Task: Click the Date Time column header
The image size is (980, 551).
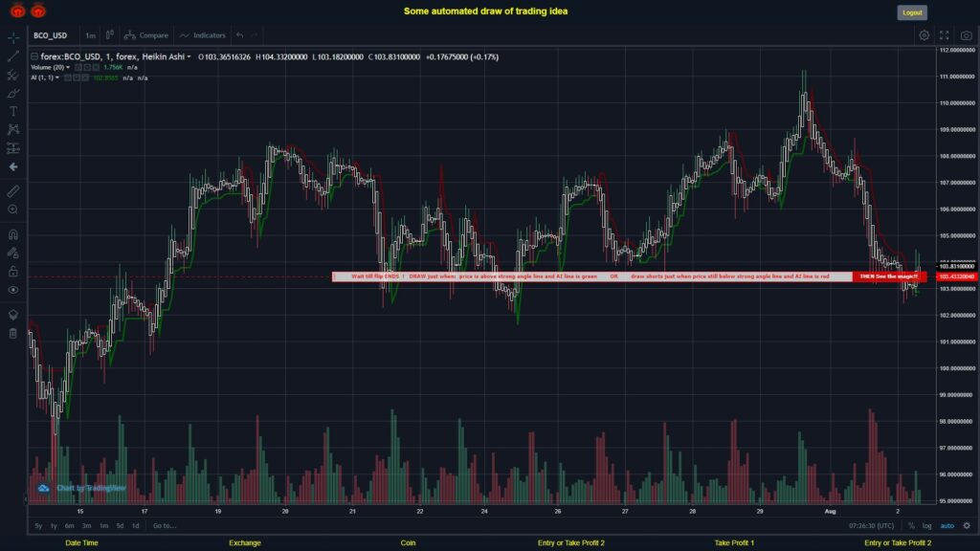Action: [x=82, y=543]
